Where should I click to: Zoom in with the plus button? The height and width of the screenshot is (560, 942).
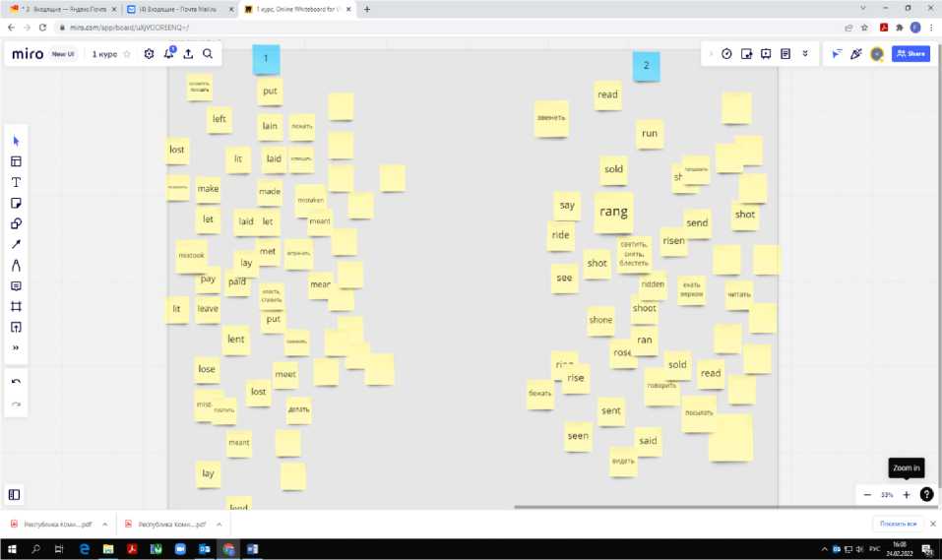pyautogui.click(x=907, y=494)
